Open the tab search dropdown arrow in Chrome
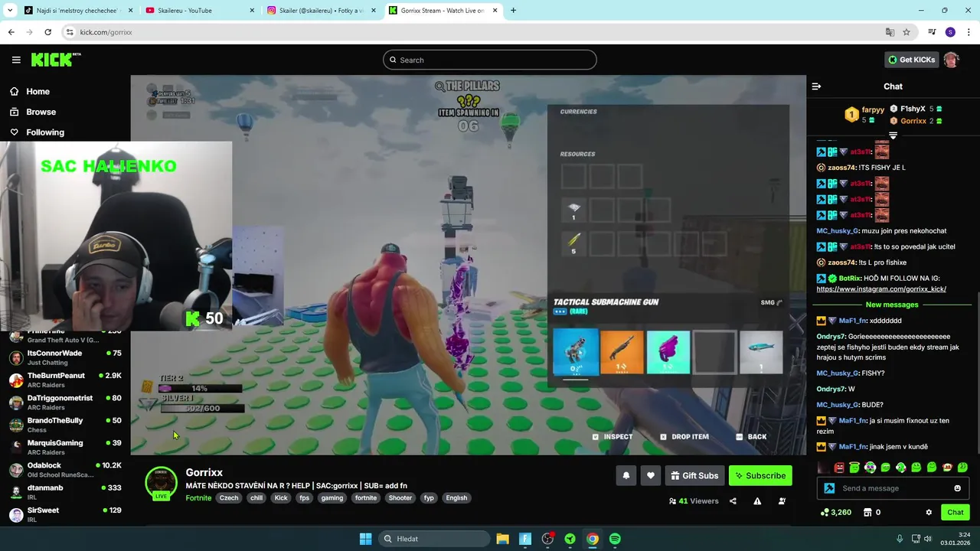Image resolution: width=980 pixels, height=551 pixels. [9, 11]
